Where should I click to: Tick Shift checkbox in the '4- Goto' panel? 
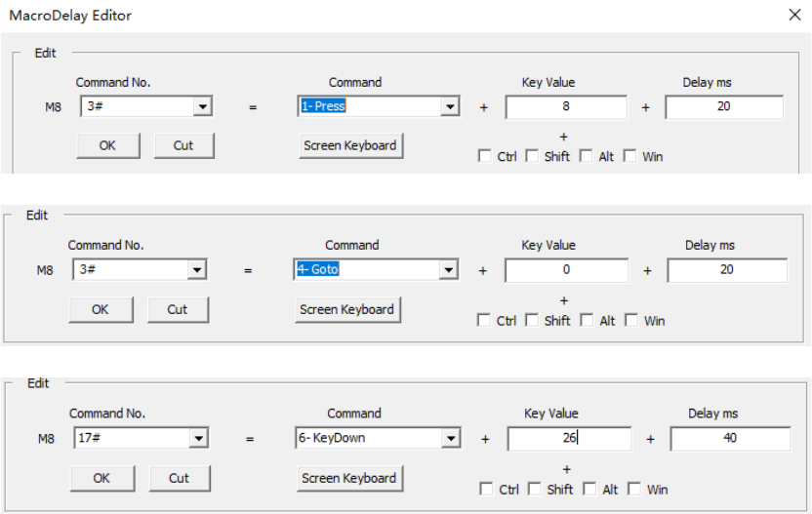click(532, 320)
